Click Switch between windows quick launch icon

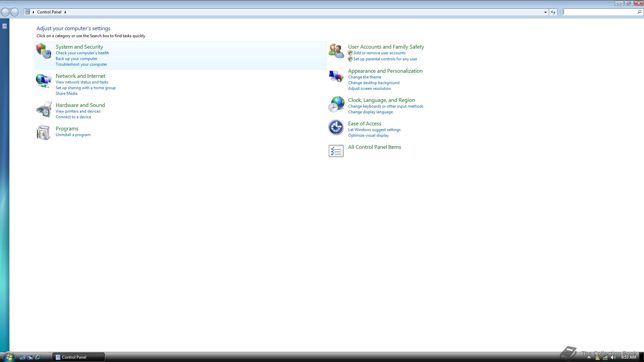click(30, 357)
